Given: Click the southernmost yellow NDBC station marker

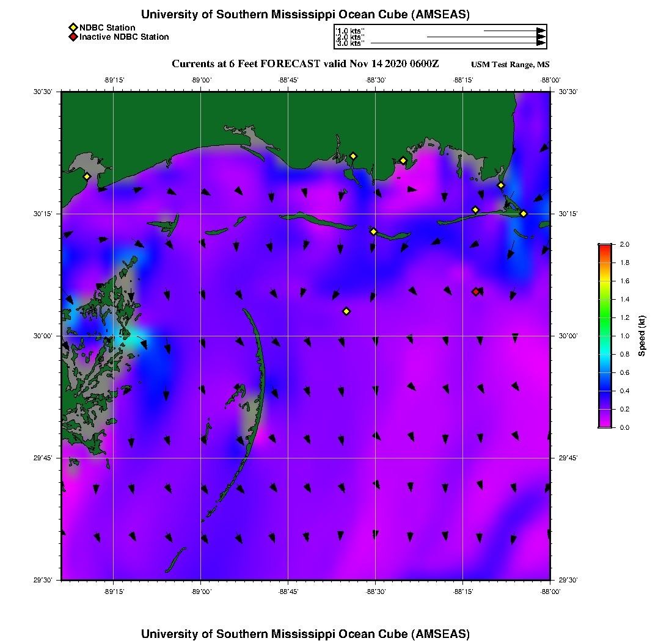Looking at the screenshot, I should click(x=346, y=311).
